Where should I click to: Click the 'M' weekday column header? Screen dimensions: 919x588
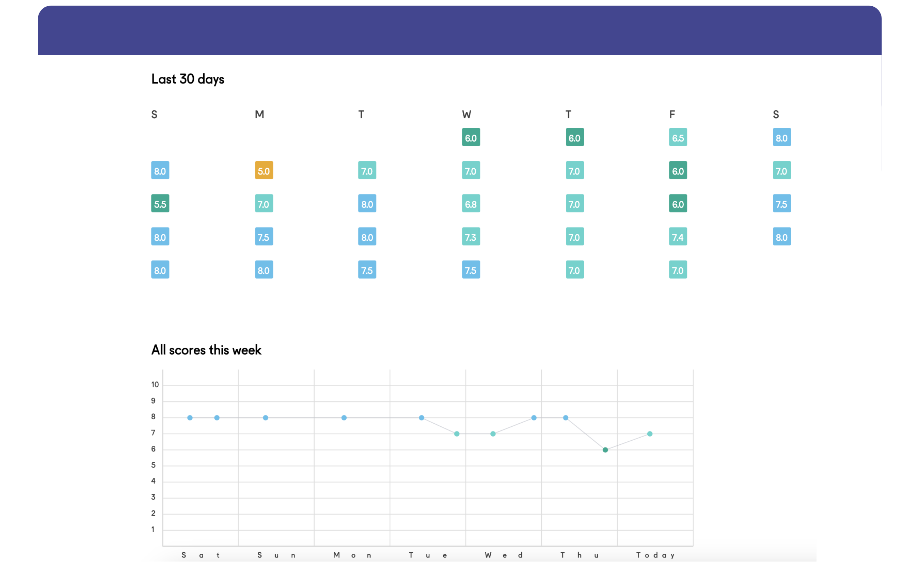point(259,115)
